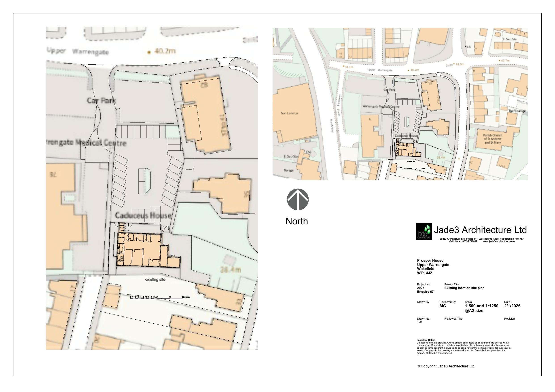
Task: Click the date value 2/1/2026
Action: (x=512, y=306)
